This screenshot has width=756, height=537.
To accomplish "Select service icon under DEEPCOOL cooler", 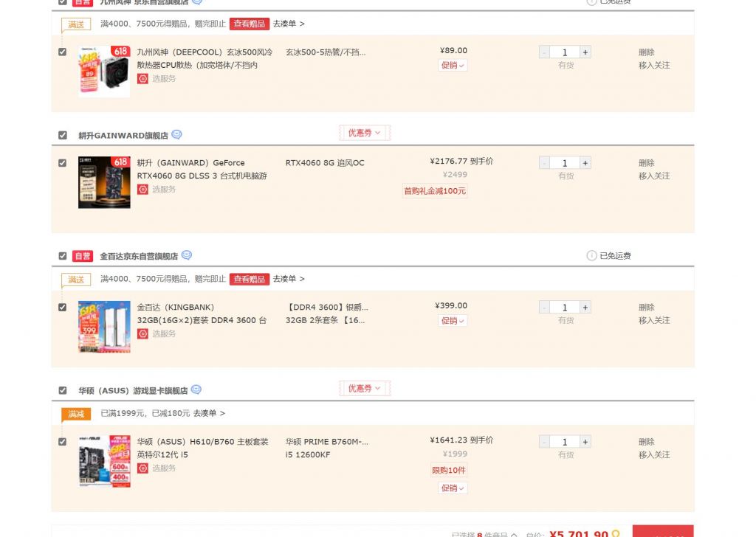I will [x=142, y=78].
